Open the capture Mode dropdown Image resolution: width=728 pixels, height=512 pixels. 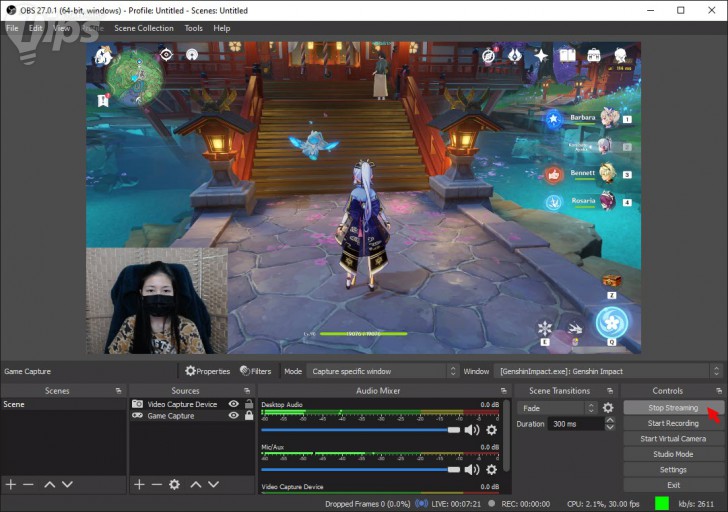pos(383,371)
